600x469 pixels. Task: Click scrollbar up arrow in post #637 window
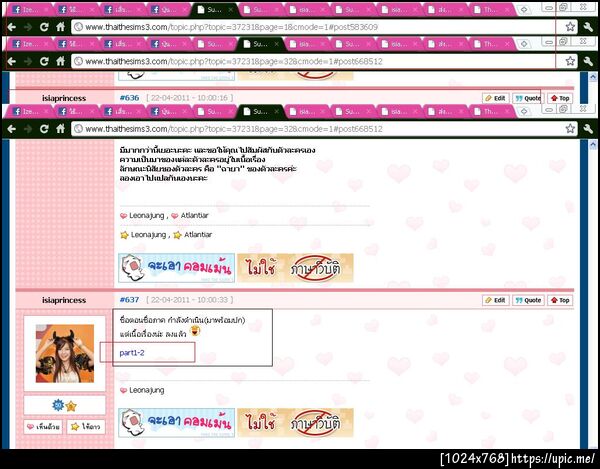click(x=593, y=144)
